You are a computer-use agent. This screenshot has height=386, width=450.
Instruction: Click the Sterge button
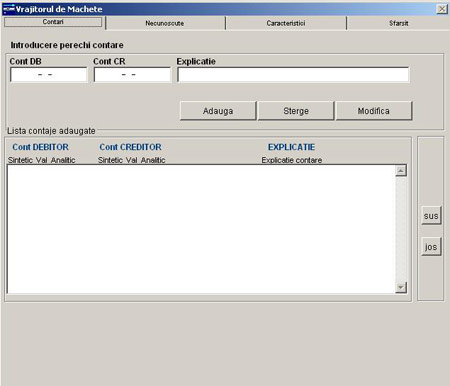point(296,111)
